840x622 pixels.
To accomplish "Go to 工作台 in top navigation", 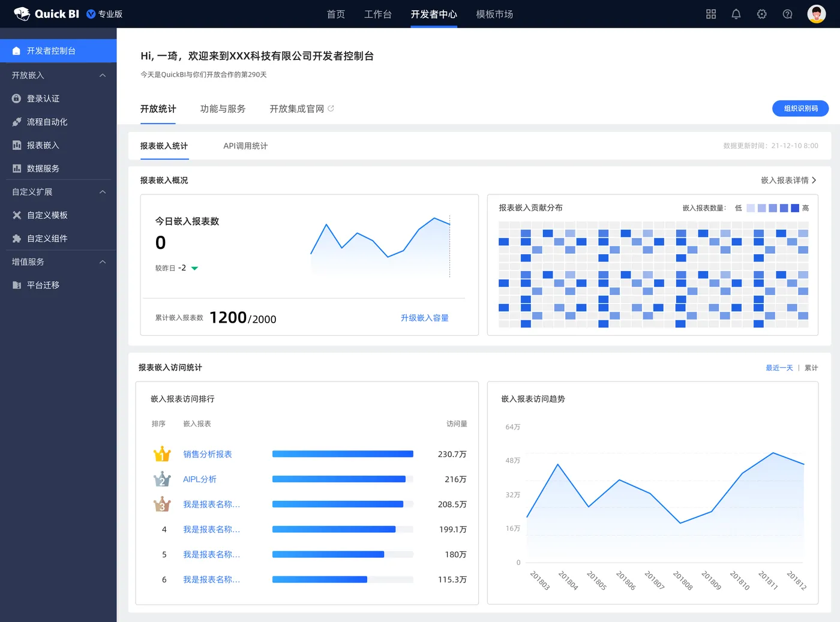I will click(378, 14).
